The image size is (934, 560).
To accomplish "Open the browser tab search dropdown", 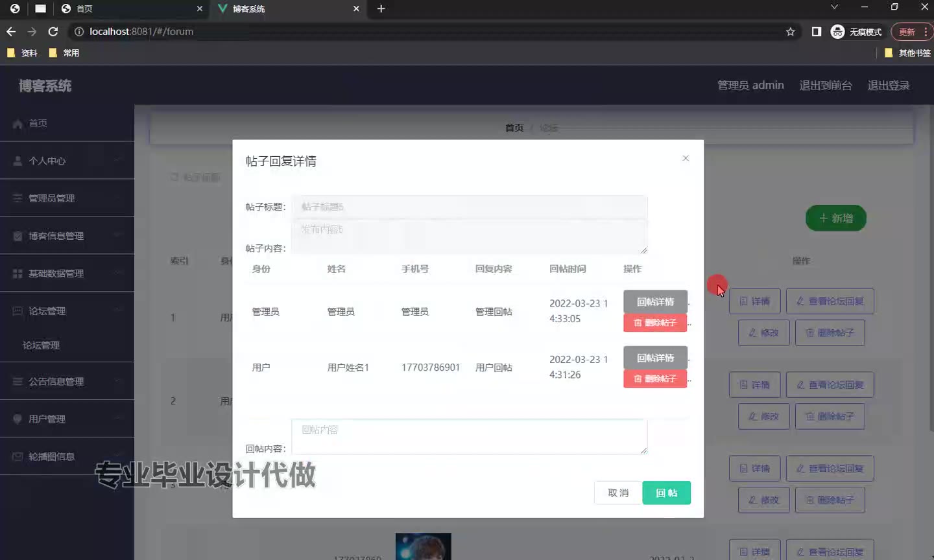I will 834,7.
